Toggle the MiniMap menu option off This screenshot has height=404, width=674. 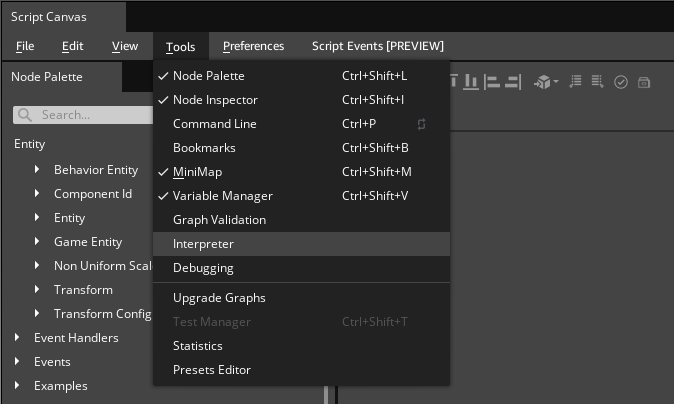click(197, 172)
